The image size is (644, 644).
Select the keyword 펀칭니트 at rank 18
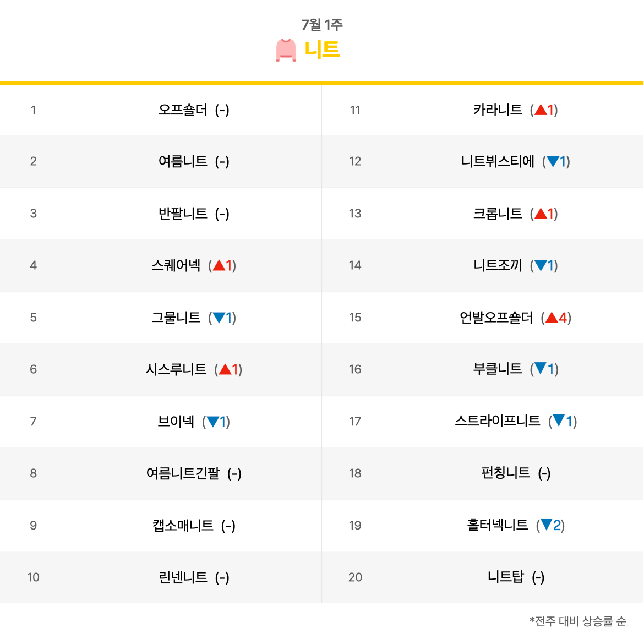tap(506, 473)
